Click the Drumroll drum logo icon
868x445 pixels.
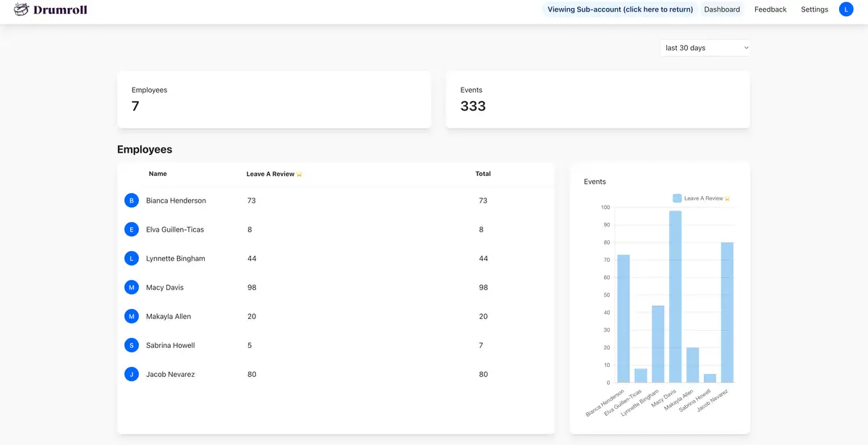click(x=22, y=9)
